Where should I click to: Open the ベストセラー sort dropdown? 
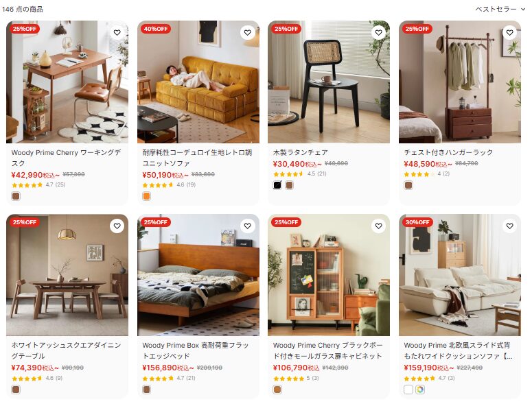[500, 9]
